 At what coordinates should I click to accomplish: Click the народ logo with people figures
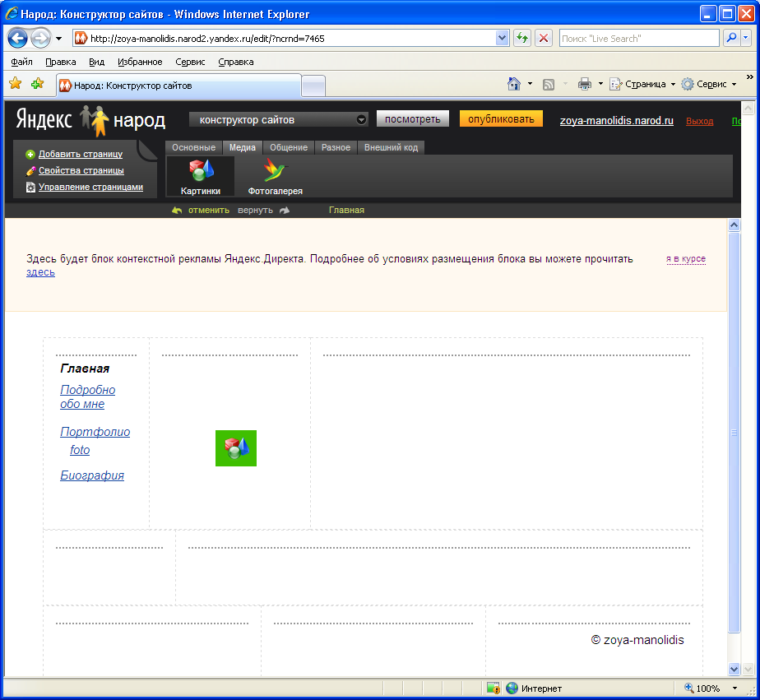coord(123,120)
